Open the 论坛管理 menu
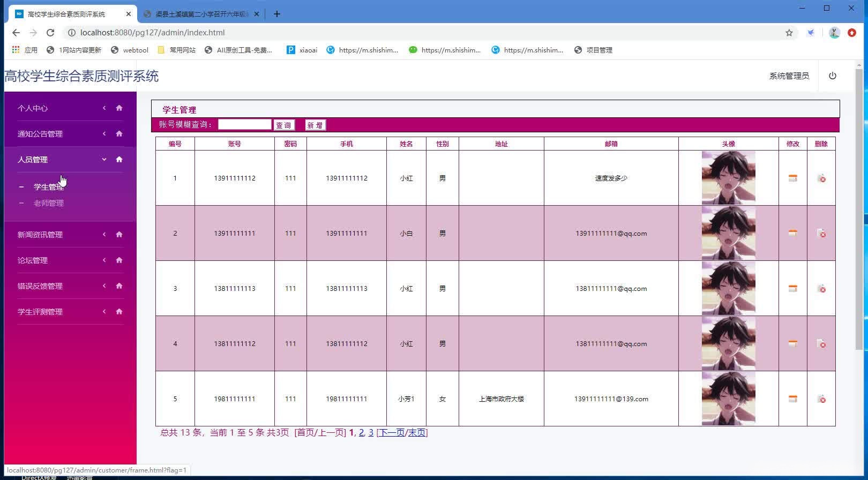 coord(33,260)
